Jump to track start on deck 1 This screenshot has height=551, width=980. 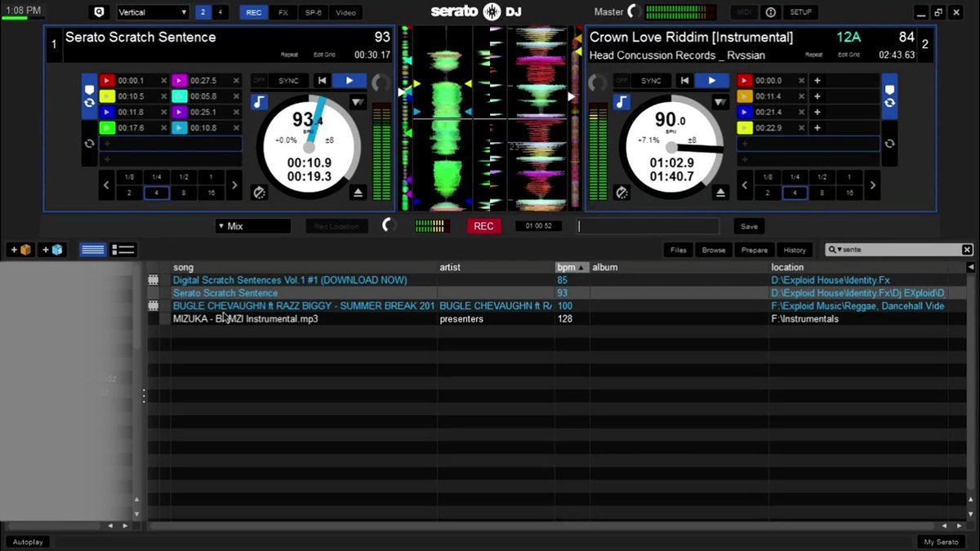(323, 81)
